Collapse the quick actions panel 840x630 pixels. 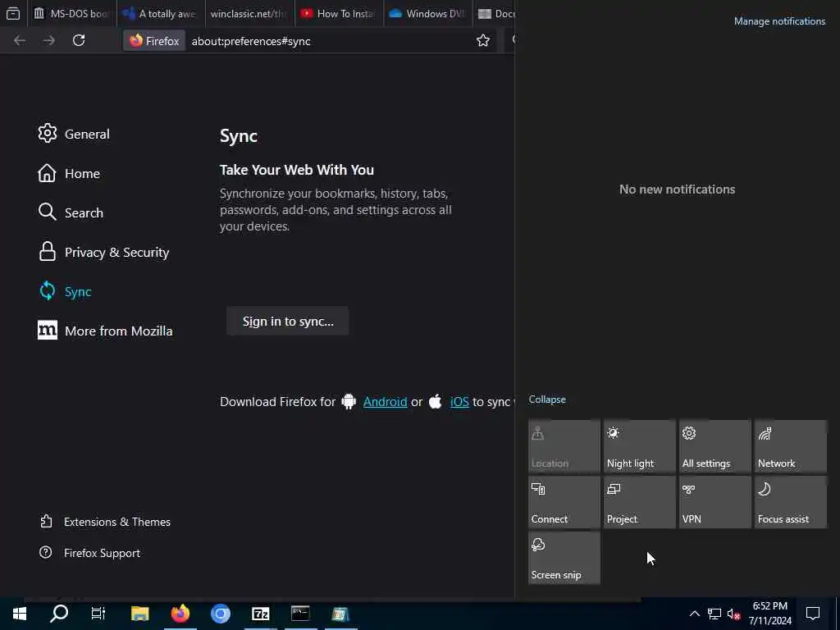coord(547,399)
